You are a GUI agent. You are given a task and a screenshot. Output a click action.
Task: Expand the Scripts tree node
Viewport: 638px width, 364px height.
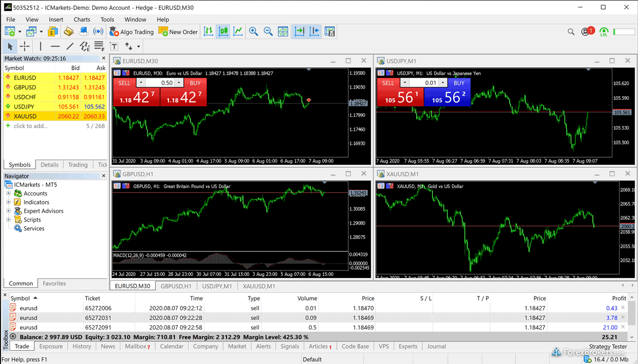(x=9, y=219)
